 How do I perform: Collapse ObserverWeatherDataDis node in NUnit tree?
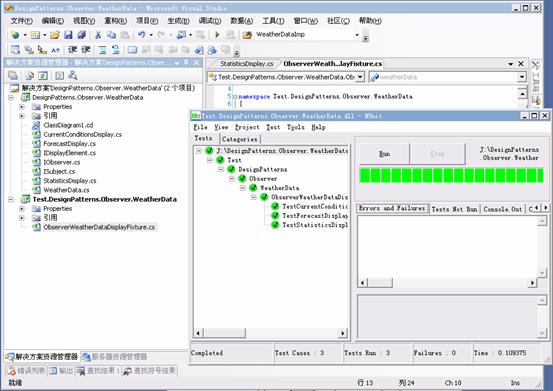(x=254, y=197)
